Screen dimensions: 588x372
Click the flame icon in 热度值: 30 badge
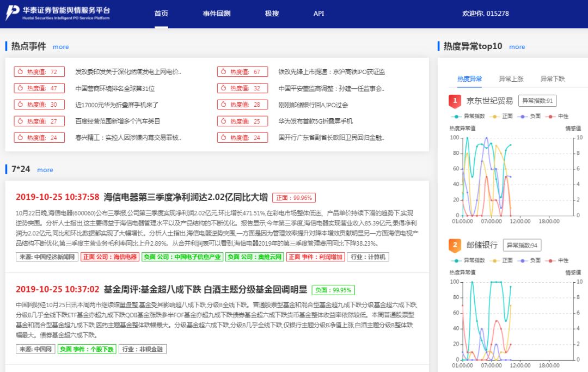20,104
